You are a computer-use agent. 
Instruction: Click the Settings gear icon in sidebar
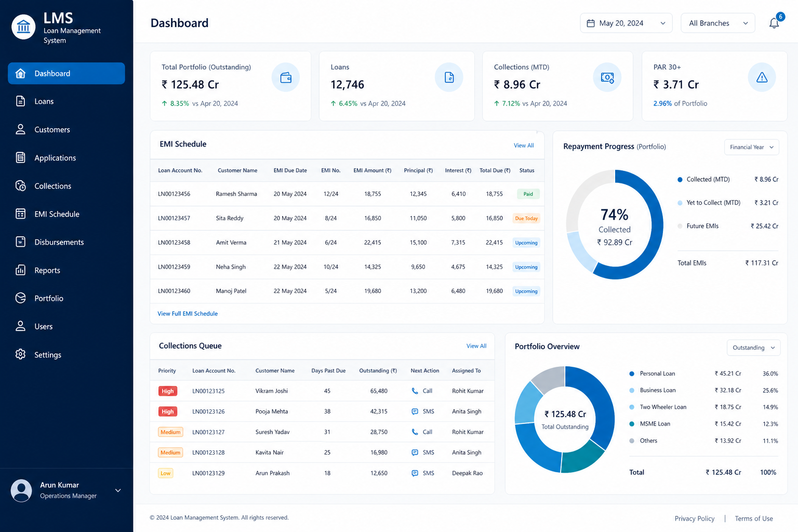(21, 354)
